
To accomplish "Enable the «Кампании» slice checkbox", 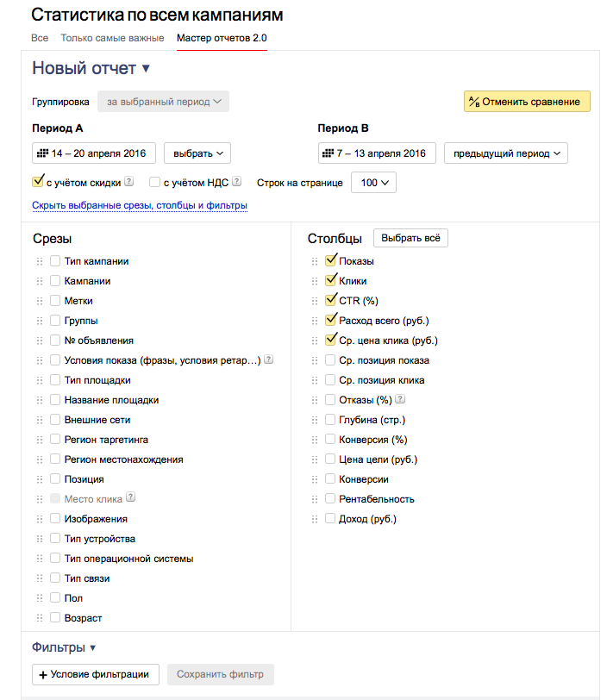I will pos(55,281).
